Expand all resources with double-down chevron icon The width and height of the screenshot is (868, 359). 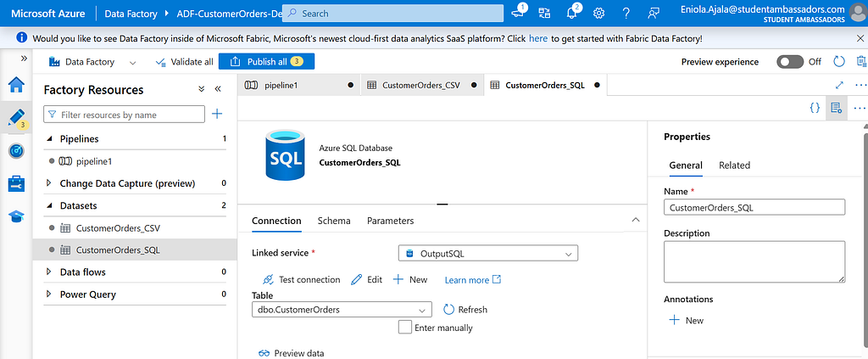(202, 89)
